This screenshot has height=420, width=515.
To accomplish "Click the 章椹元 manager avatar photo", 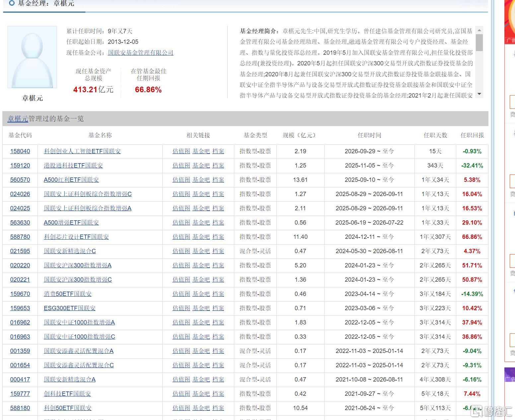I will (32, 57).
